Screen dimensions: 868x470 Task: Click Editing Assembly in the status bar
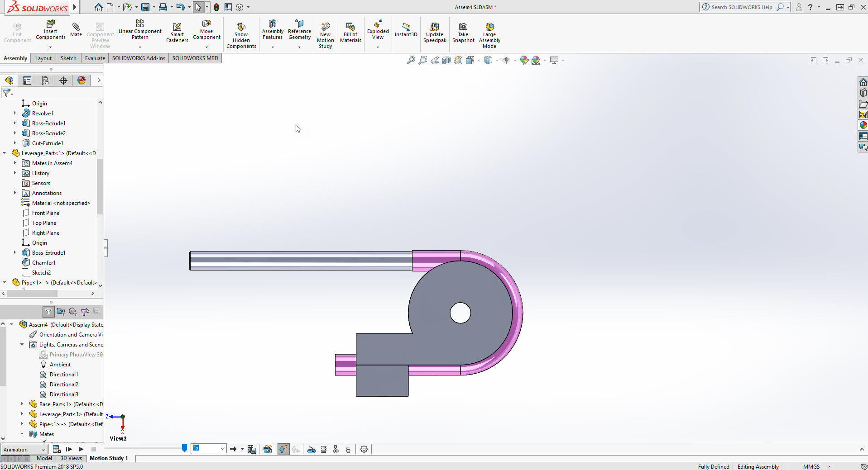[x=758, y=466]
